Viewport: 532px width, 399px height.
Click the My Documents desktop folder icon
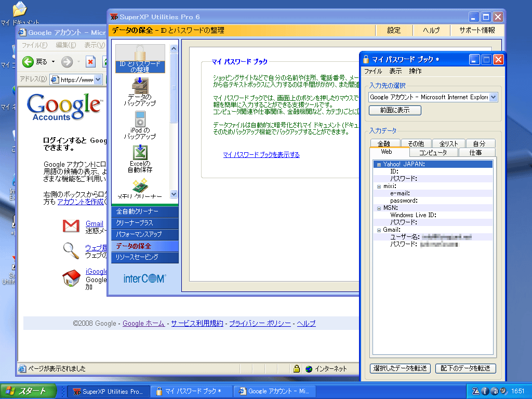click(20, 9)
